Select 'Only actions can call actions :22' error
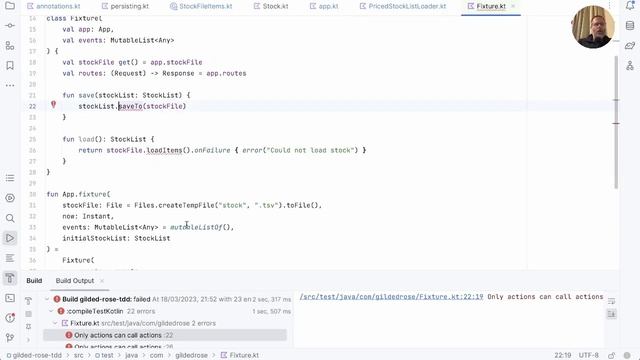 click(x=165, y=335)
